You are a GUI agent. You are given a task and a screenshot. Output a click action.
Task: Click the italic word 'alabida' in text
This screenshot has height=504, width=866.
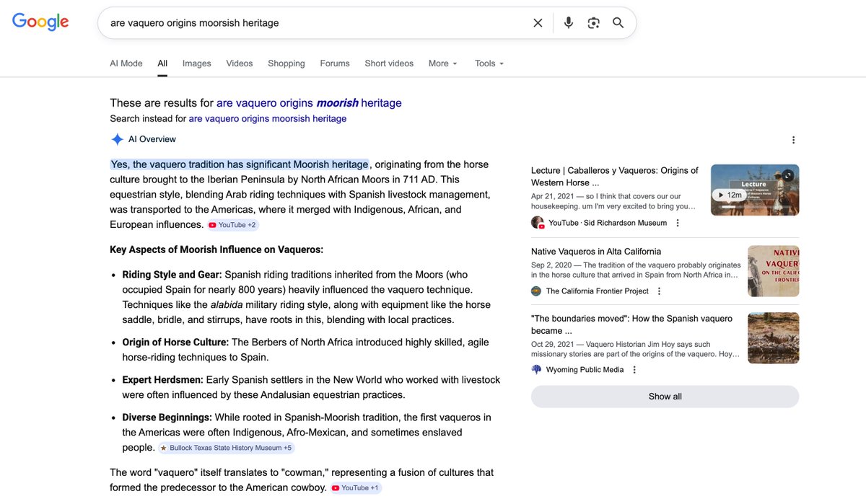pyautogui.click(x=228, y=304)
